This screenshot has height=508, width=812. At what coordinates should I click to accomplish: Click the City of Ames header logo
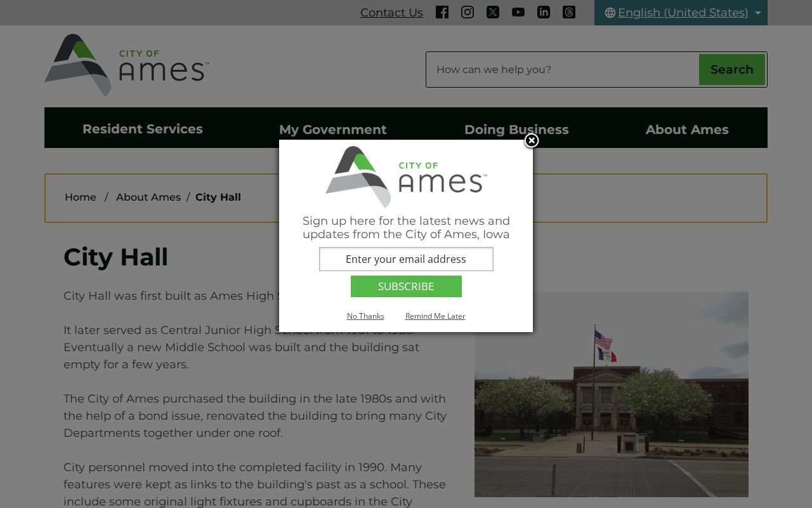click(x=127, y=65)
